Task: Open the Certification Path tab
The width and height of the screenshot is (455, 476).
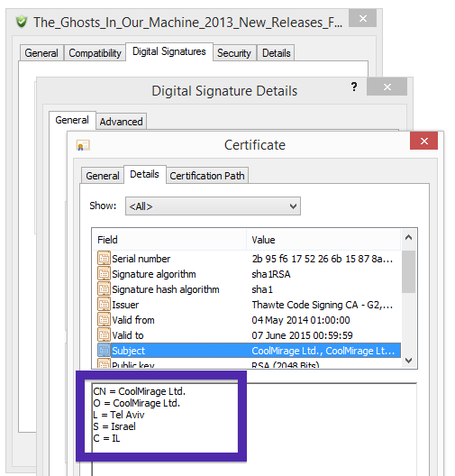Action: (x=207, y=176)
